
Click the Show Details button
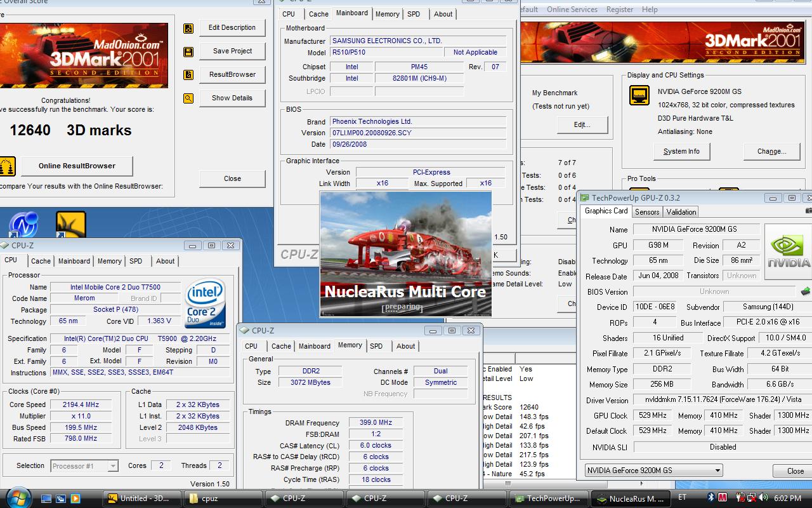point(232,98)
